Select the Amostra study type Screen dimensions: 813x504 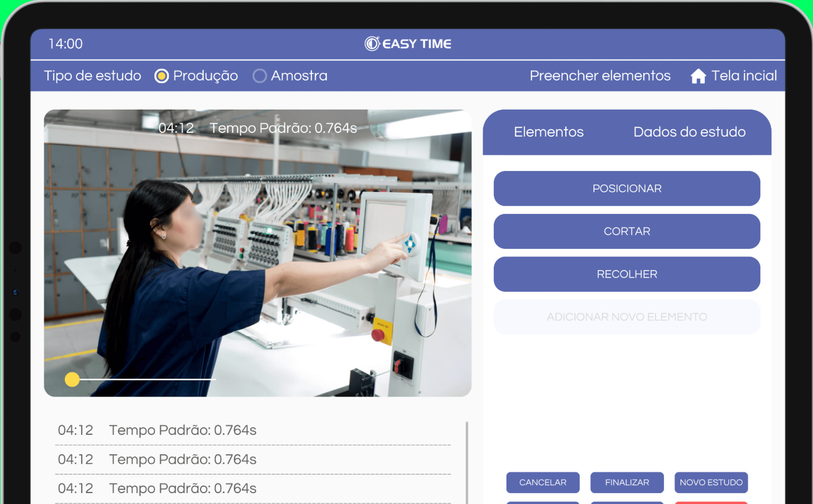click(x=260, y=76)
